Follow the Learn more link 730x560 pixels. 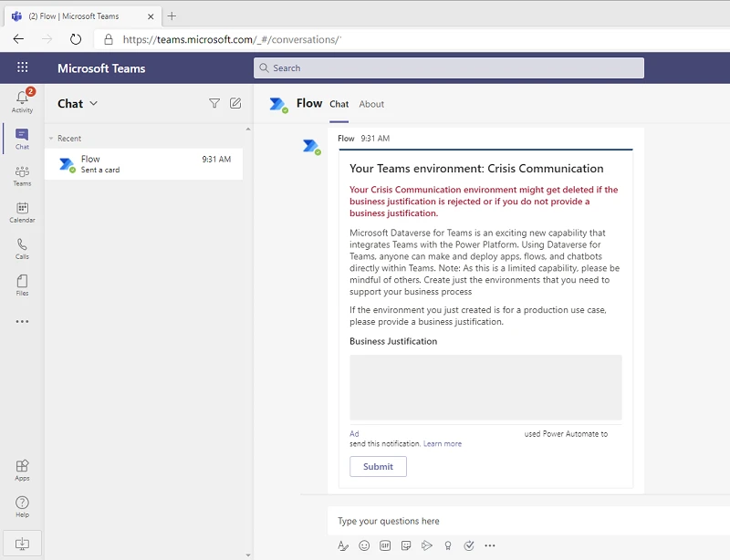pos(443,444)
